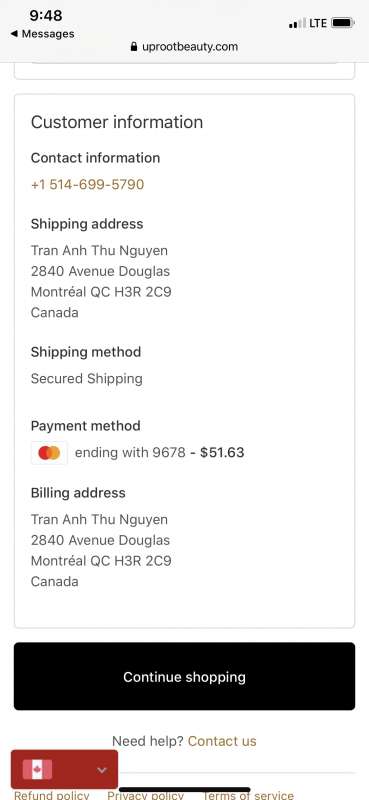Tap the uprootbeauty.com address bar
The width and height of the screenshot is (369, 800).
coord(184,47)
